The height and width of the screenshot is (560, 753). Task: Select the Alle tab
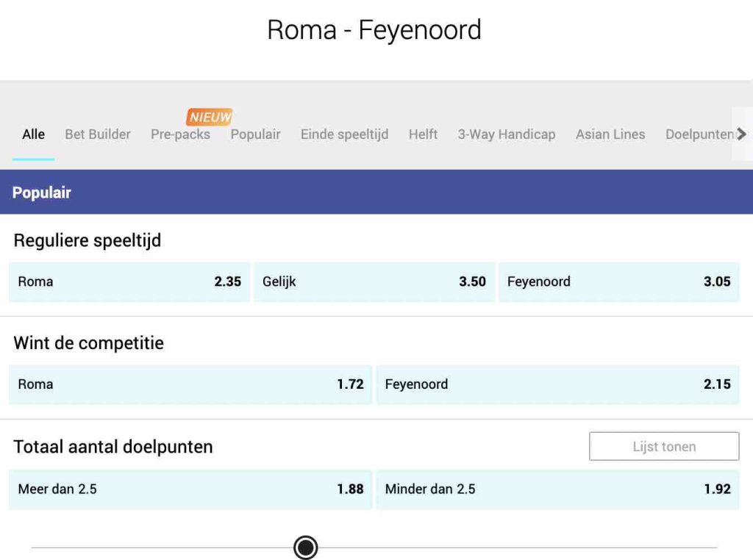[34, 134]
